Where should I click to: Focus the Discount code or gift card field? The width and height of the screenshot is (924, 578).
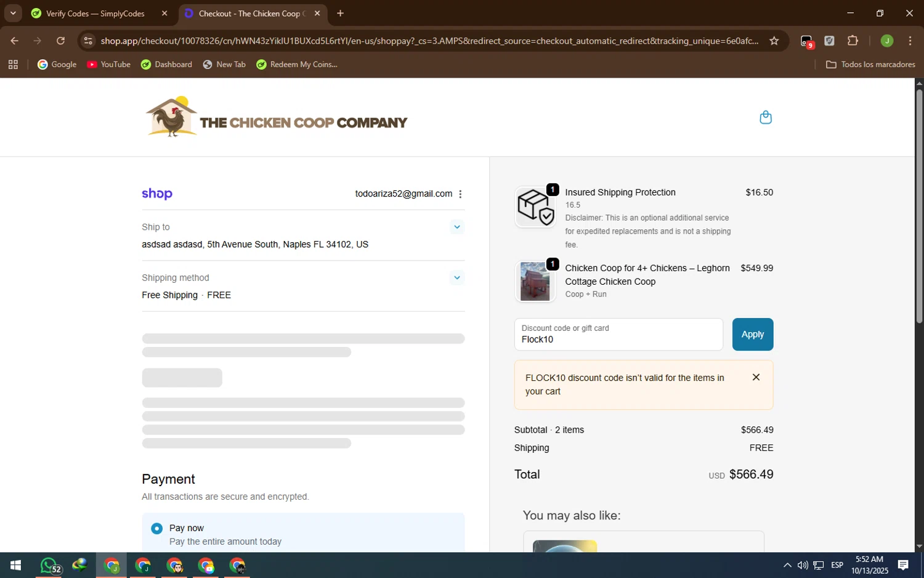click(618, 335)
